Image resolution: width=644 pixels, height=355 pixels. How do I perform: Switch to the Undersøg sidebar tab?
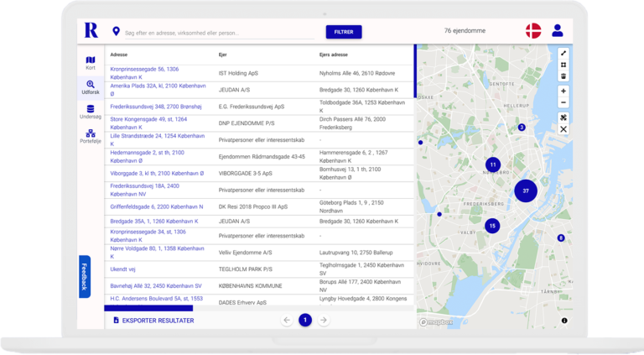coord(91,112)
